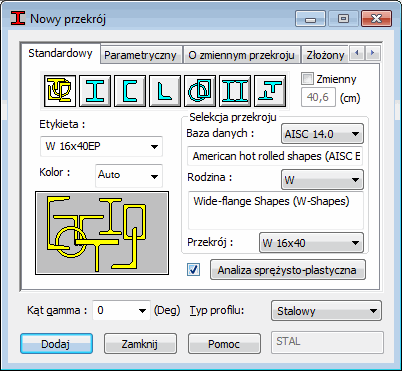Open the O zmiennym przekroju tab
Image resolution: width=402 pixels, height=371 pixels.
241,55
